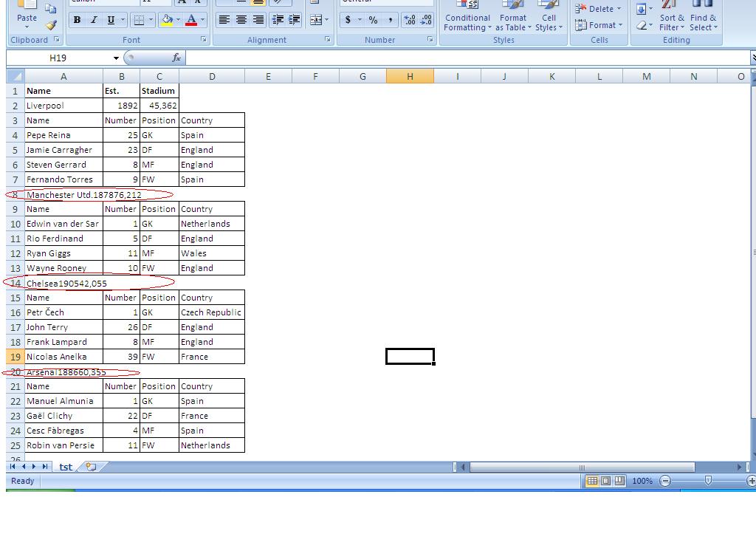Image resolution: width=756 pixels, height=548 pixels.
Task: Open the Number dialog launcher
Action: coord(430,40)
